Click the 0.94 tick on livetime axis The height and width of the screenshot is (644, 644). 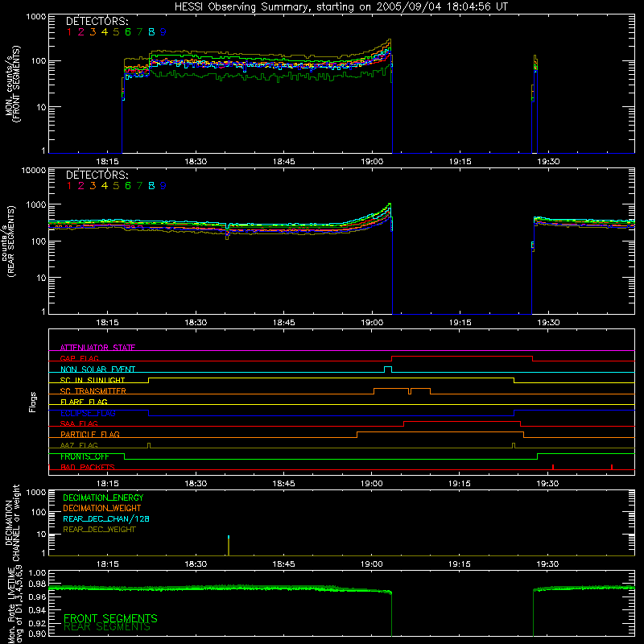pyautogui.click(x=37, y=609)
